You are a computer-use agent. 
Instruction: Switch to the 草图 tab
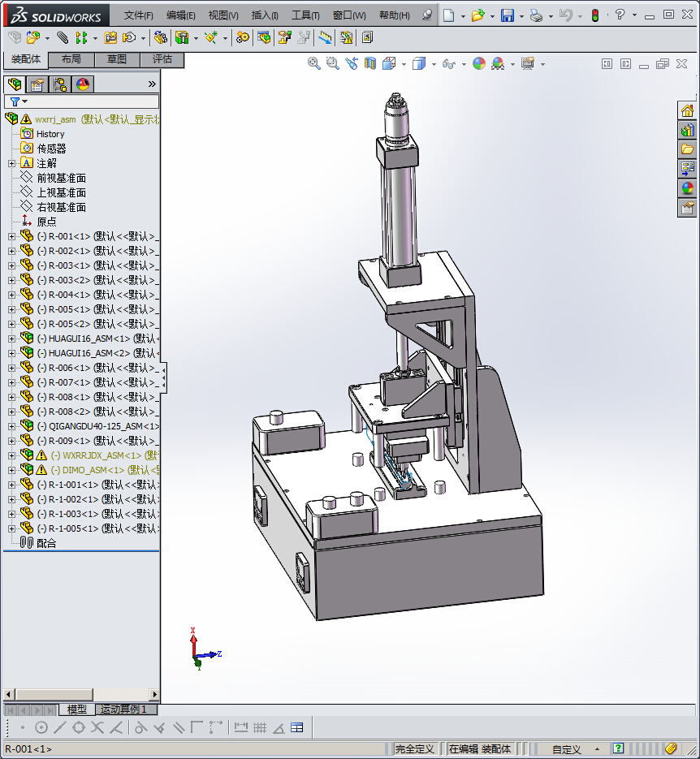(x=117, y=59)
